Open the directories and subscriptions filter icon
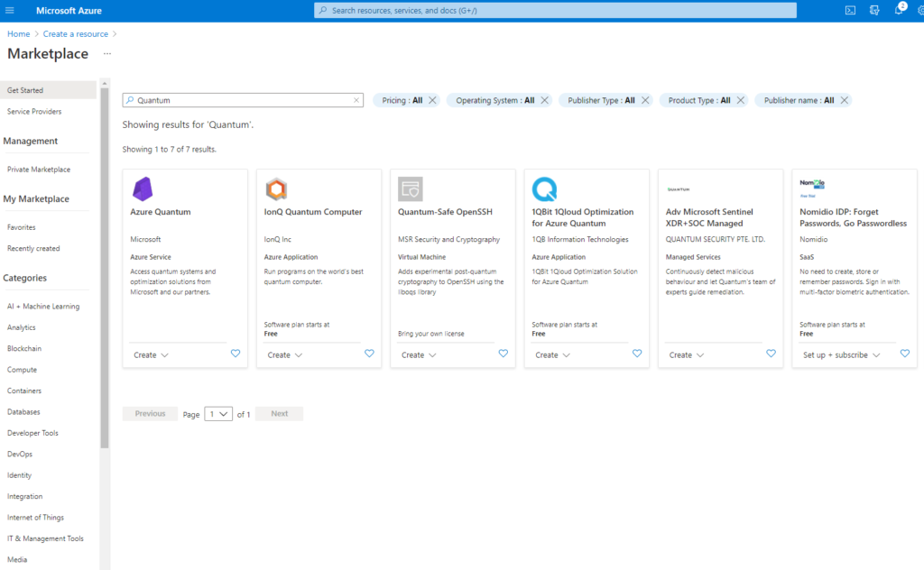The width and height of the screenshot is (924, 570). [x=873, y=10]
